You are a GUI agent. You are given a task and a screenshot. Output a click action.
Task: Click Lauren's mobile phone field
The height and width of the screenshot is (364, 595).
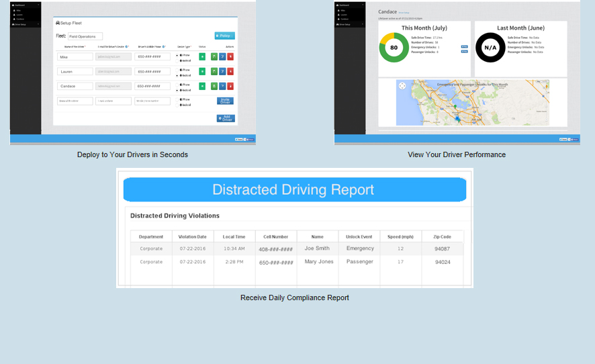click(x=152, y=71)
